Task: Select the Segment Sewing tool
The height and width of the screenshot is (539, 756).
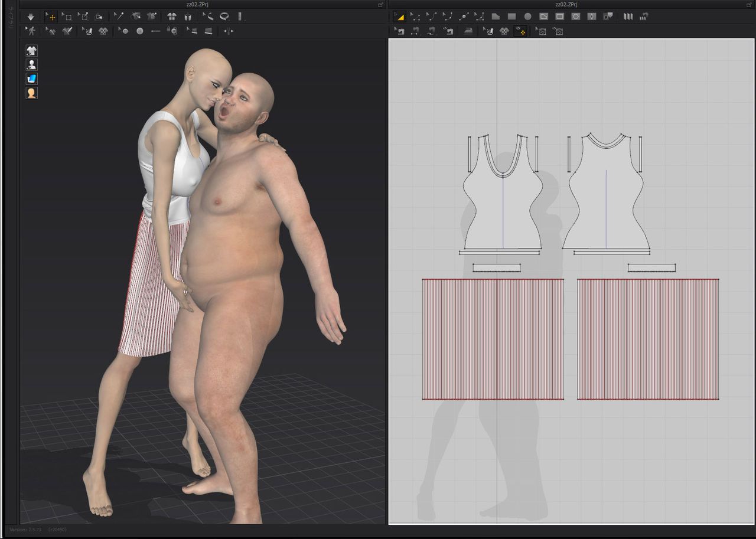Action: point(416,31)
